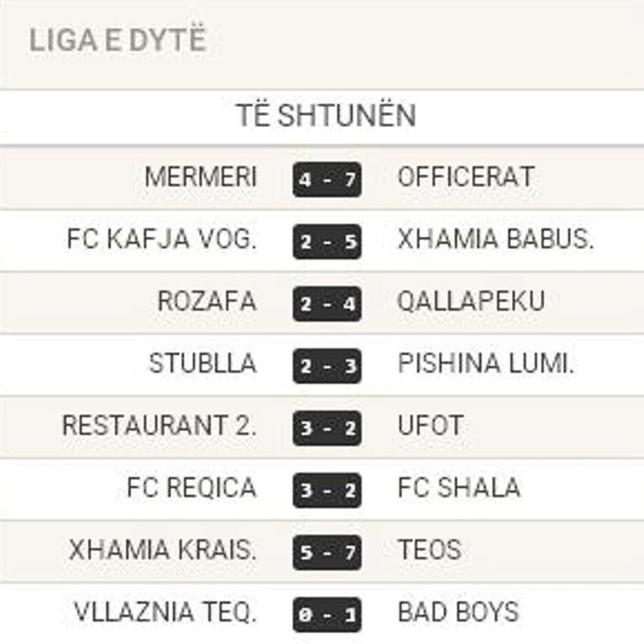Image resolution: width=644 pixels, height=644 pixels.
Task: Select the TË SHTUNËN day heading
Action: point(326,116)
